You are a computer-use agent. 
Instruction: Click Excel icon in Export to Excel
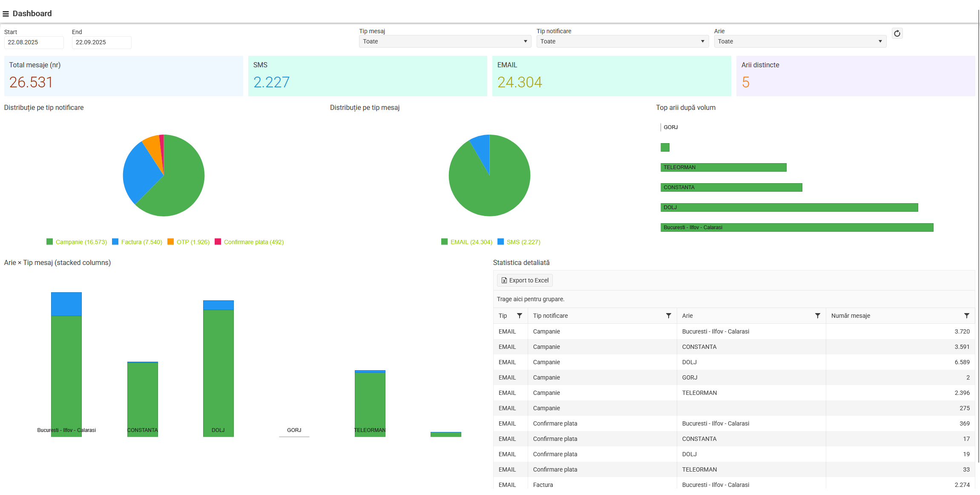point(504,280)
